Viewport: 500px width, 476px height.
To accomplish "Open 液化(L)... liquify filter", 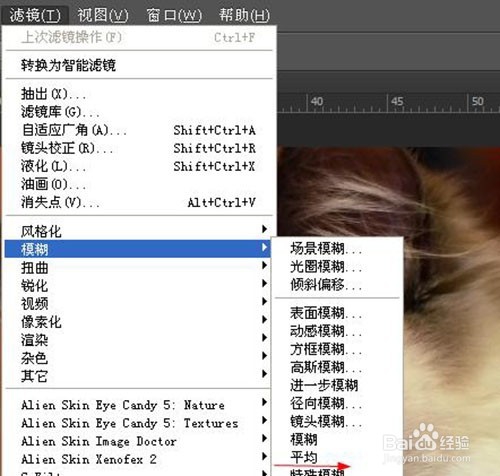I will [x=139, y=166].
